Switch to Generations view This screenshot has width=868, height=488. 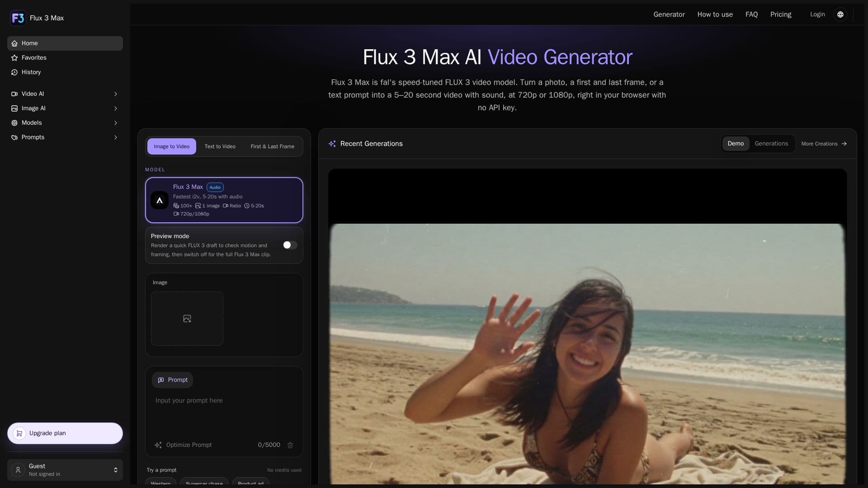tap(771, 144)
